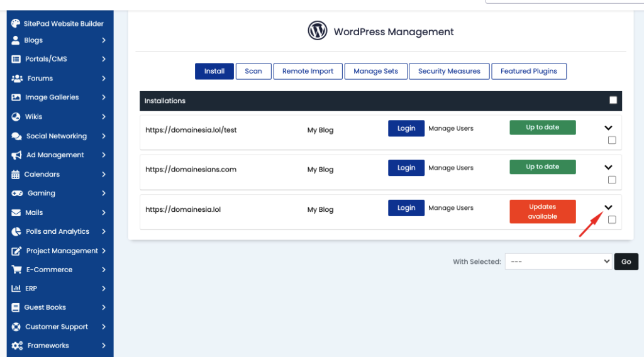
Task: Open the Install tab
Action: click(x=214, y=71)
